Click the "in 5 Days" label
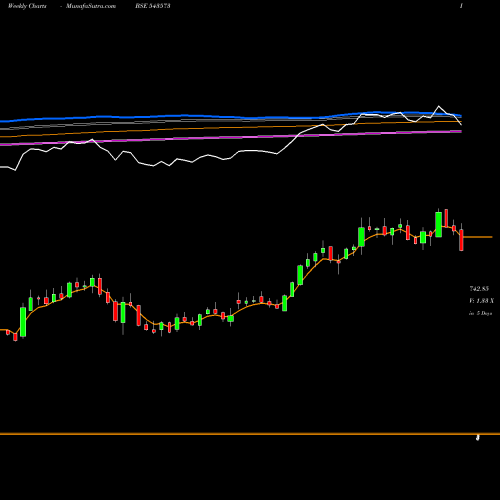This screenshot has height=500, width=500. (x=481, y=313)
